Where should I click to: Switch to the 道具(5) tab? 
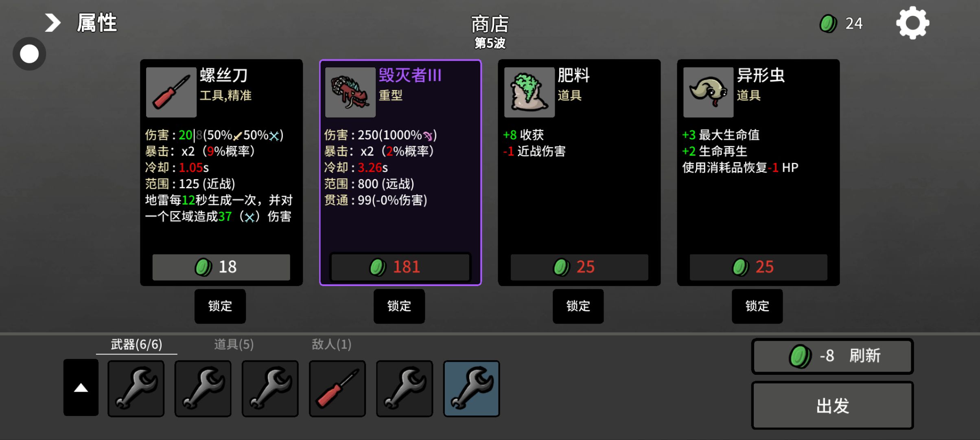point(234,345)
